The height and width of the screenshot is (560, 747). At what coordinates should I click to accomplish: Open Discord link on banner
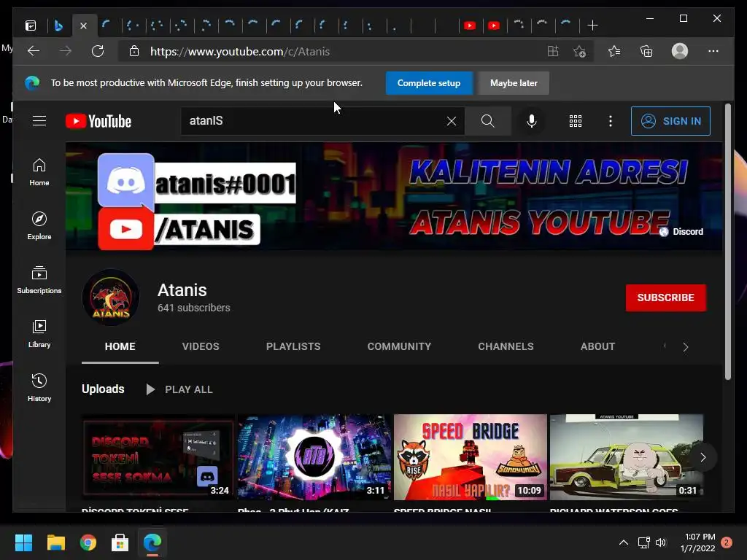[x=682, y=231]
